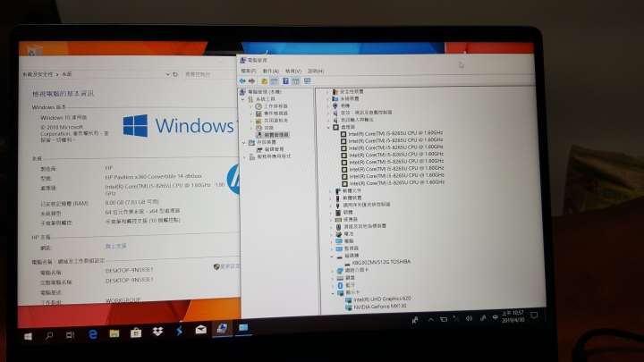Click the clock showing 10:57 in taskbar
Viewport: 644px width, 362px height.
pos(513,316)
